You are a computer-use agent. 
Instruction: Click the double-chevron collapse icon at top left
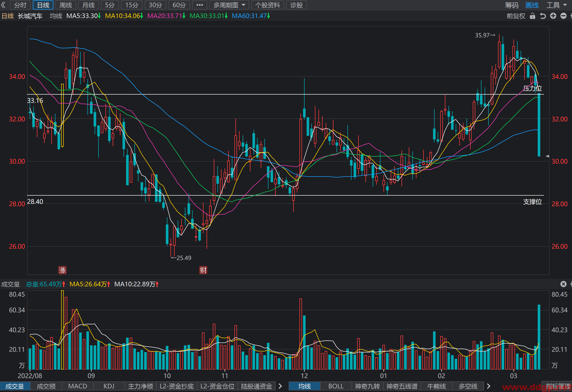[3, 5]
